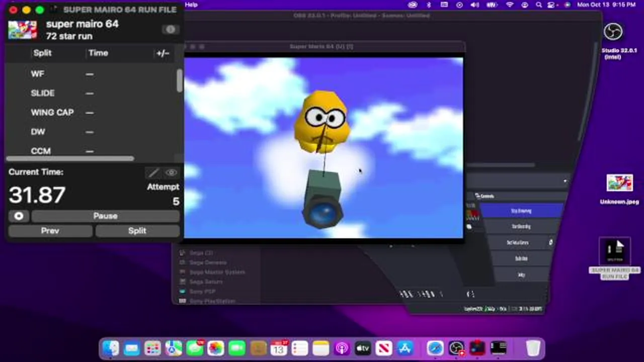Open Notes from the Dock
The width and height of the screenshot is (644, 362).
321,348
